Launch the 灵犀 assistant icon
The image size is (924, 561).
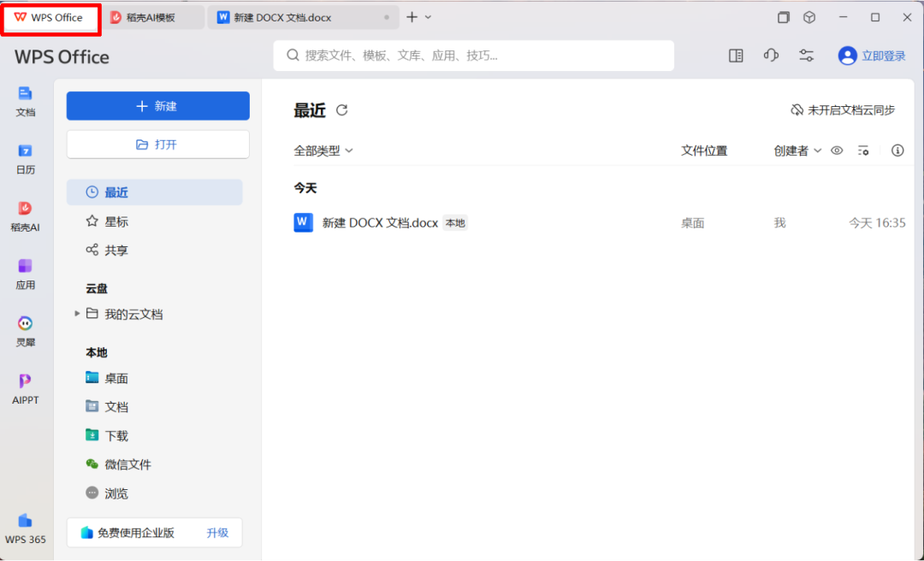tap(26, 331)
